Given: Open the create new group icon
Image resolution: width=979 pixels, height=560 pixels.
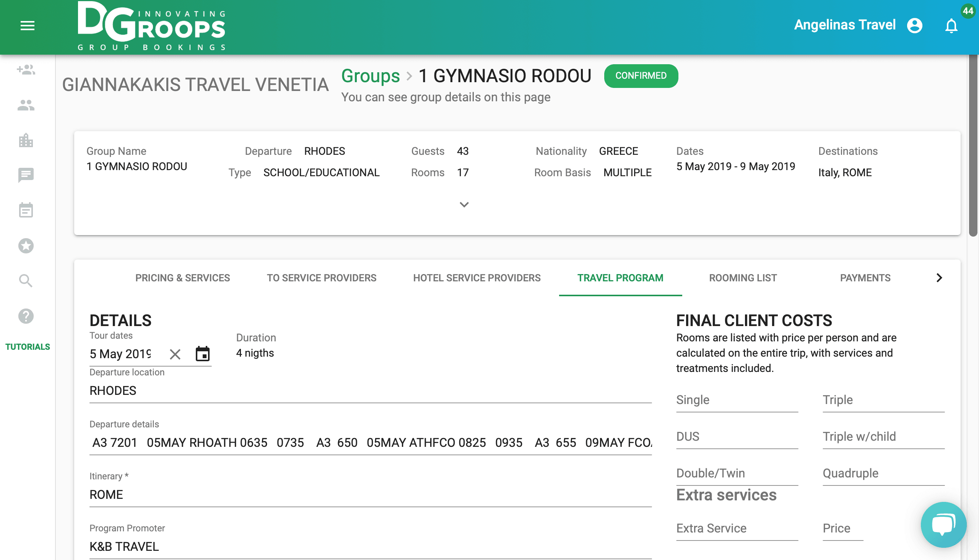Looking at the screenshot, I should tap(26, 70).
